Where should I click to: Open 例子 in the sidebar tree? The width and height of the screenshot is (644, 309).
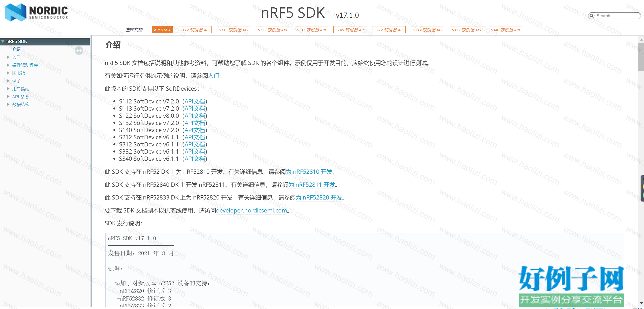(x=17, y=81)
